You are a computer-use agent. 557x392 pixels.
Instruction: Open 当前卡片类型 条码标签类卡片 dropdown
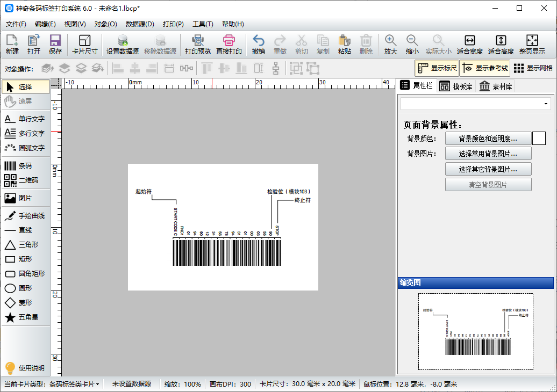pos(52,384)
